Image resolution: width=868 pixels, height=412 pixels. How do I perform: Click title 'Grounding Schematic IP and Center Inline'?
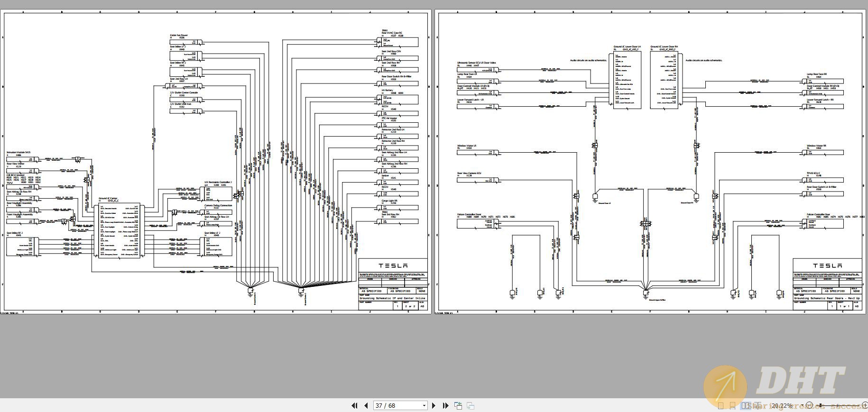(x=392, y=298)
